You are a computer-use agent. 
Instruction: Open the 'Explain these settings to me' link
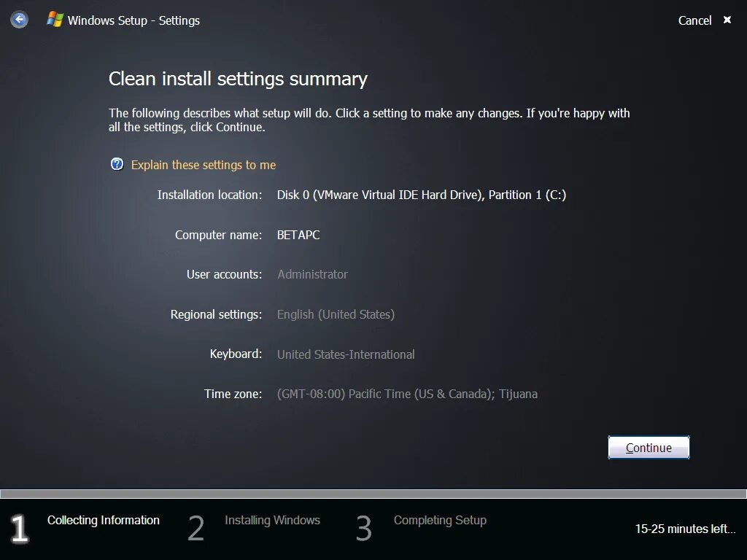point(204,165)
